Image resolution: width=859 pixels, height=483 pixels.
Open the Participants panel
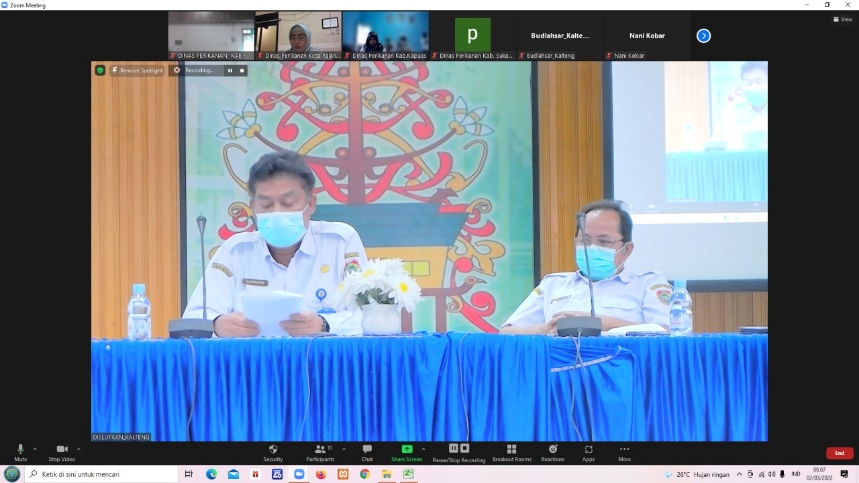click(x=322, y=451)
